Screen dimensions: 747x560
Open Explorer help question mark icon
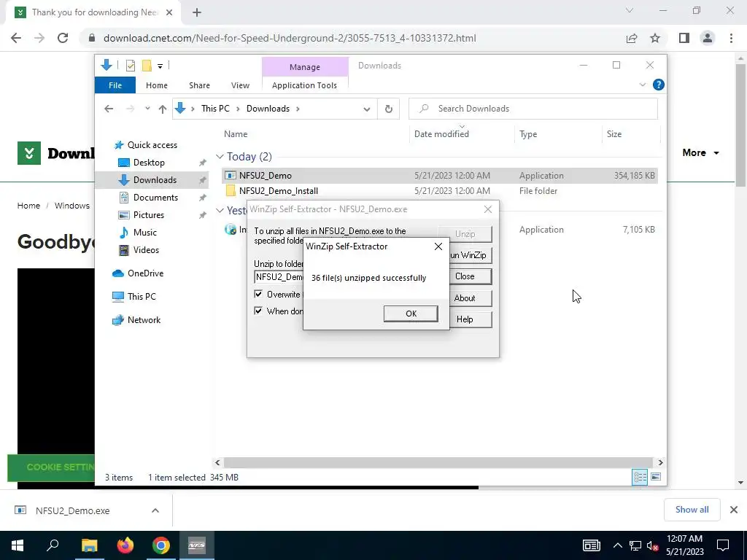[659, 85]
